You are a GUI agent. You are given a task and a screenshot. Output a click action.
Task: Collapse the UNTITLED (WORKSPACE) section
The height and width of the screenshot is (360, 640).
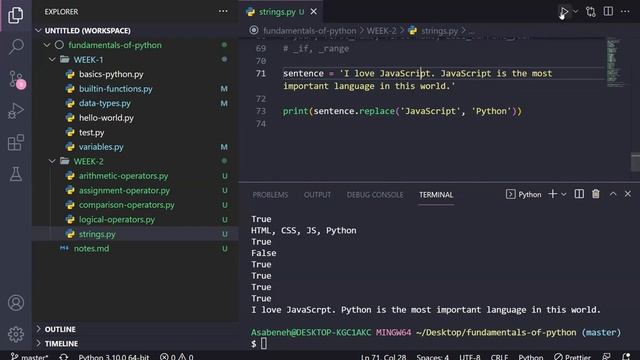coord(38,31)
